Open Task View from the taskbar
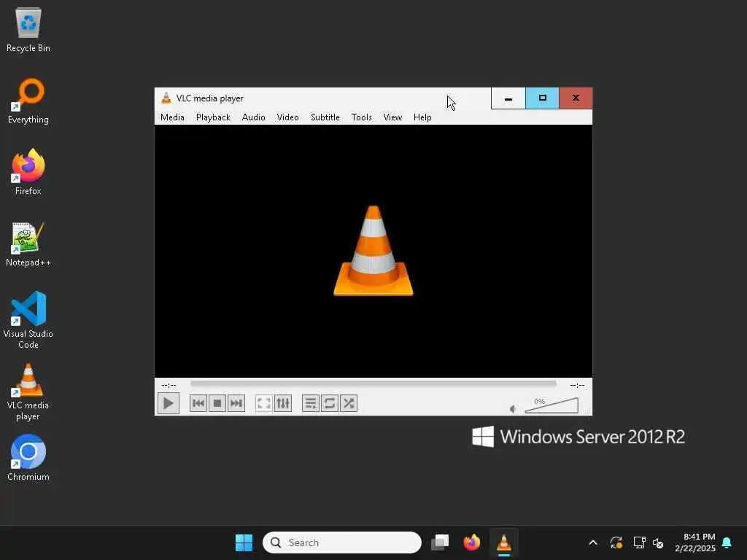The height and width of the screenshot is (560, 747). tap(440, 542)
